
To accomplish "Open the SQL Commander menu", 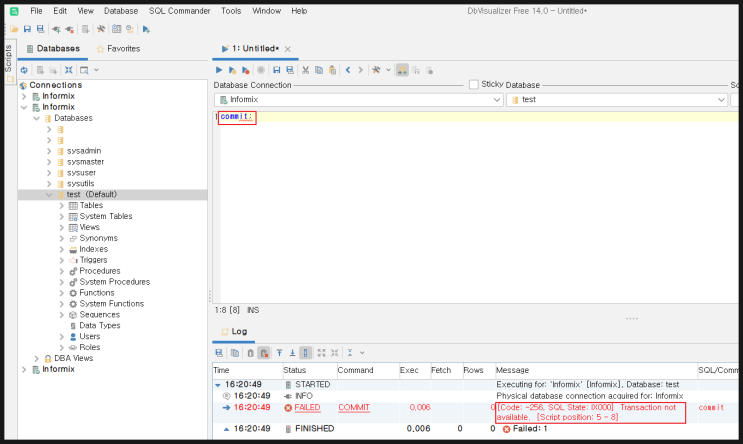I will [x=179, y=11].
